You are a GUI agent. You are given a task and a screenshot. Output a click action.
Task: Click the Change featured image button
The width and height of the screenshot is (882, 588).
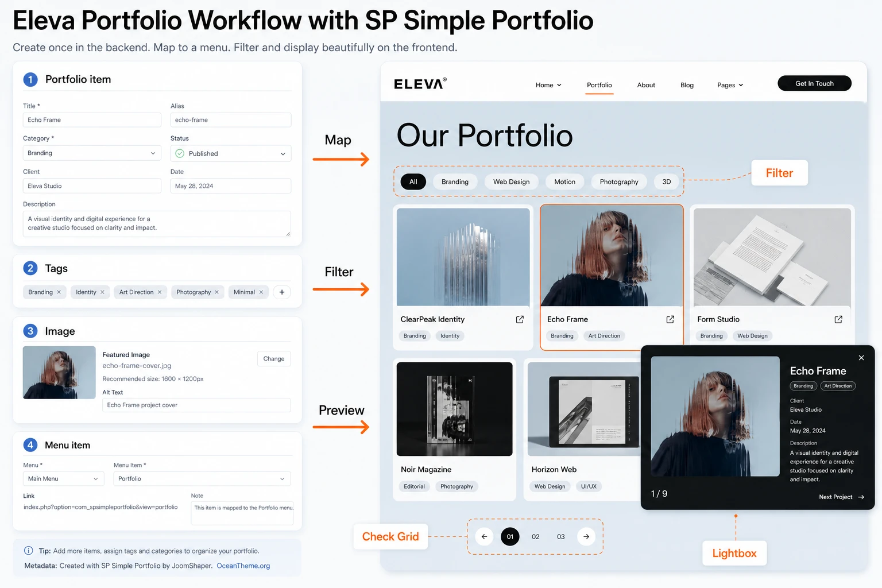274,359
